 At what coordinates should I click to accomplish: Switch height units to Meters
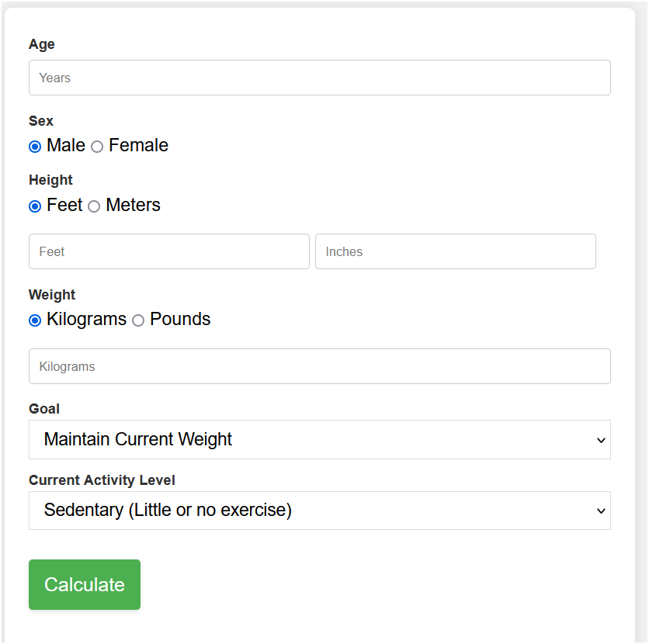pos(94,206)
